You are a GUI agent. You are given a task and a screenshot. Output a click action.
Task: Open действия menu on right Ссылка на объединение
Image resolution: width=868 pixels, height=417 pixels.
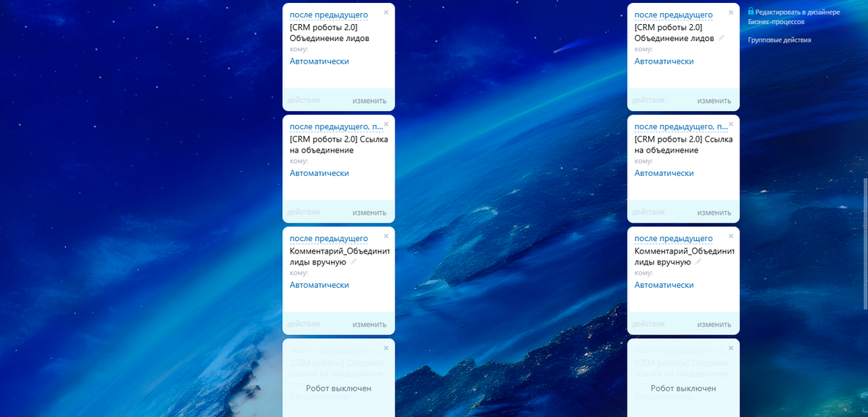[648, 212]
